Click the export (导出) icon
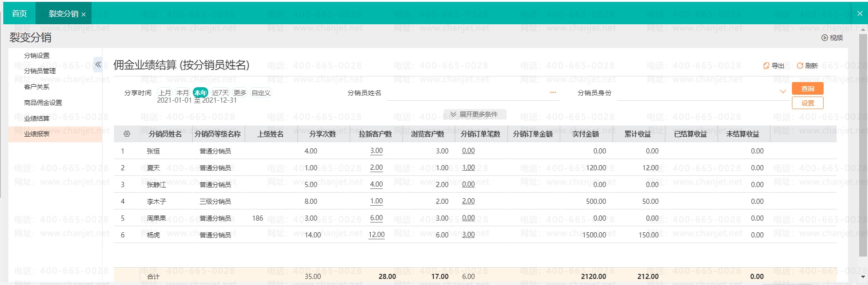The image size is (868, 285). 766,66
